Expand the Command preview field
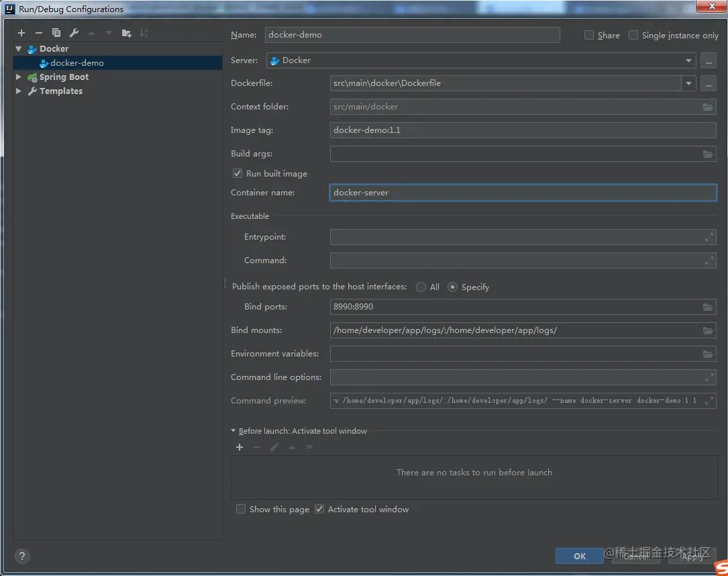This screenshot has width=728, height=576. [709, 400]
